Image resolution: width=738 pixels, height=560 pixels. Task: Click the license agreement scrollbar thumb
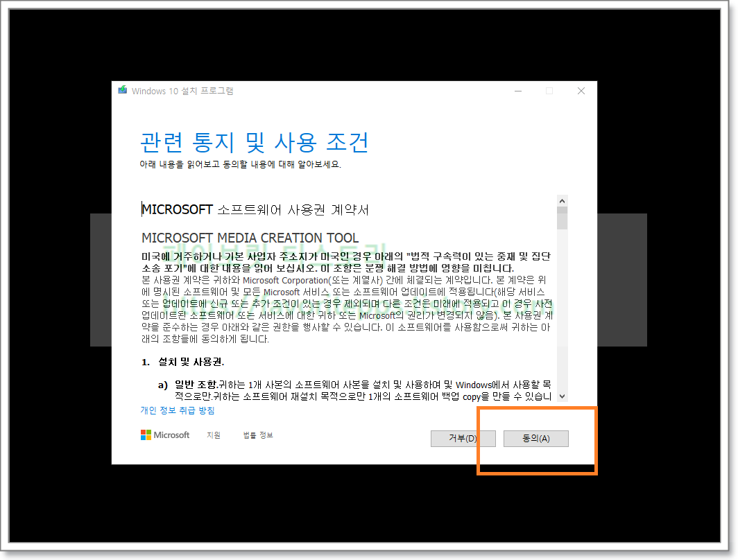pyautogui.click(x=562, y=218)
